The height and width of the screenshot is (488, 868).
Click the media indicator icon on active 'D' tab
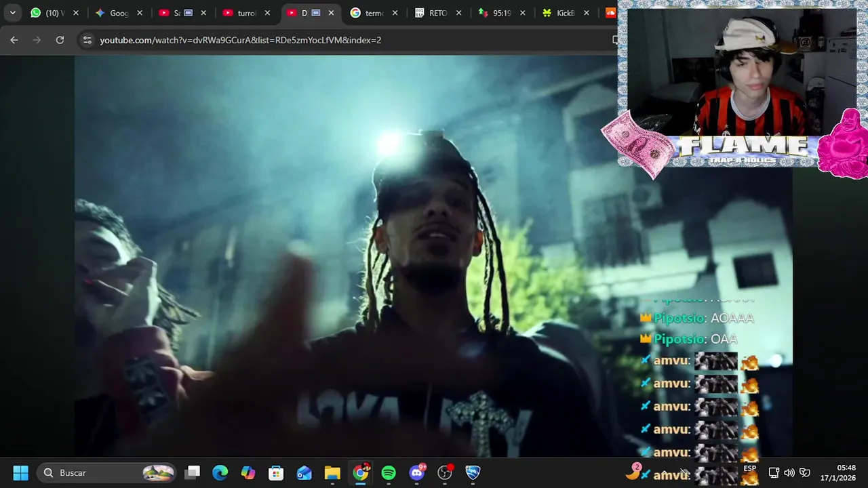pos(316,13)
